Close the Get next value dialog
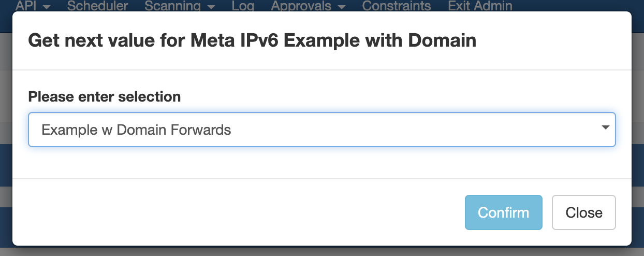The image size is (644, 256). pos(583,212)
